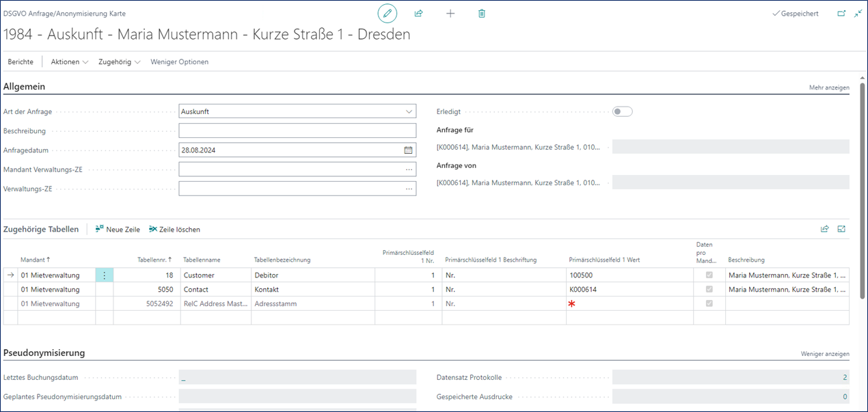This screenshot has width=868, height=412.
Task: Click the plus icon to create new record
Action: point(450,14)
